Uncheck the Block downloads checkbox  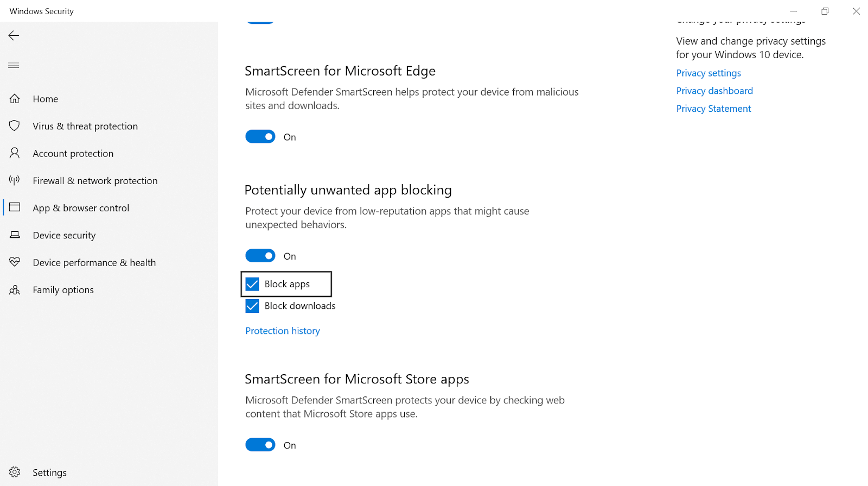point(252,306)
